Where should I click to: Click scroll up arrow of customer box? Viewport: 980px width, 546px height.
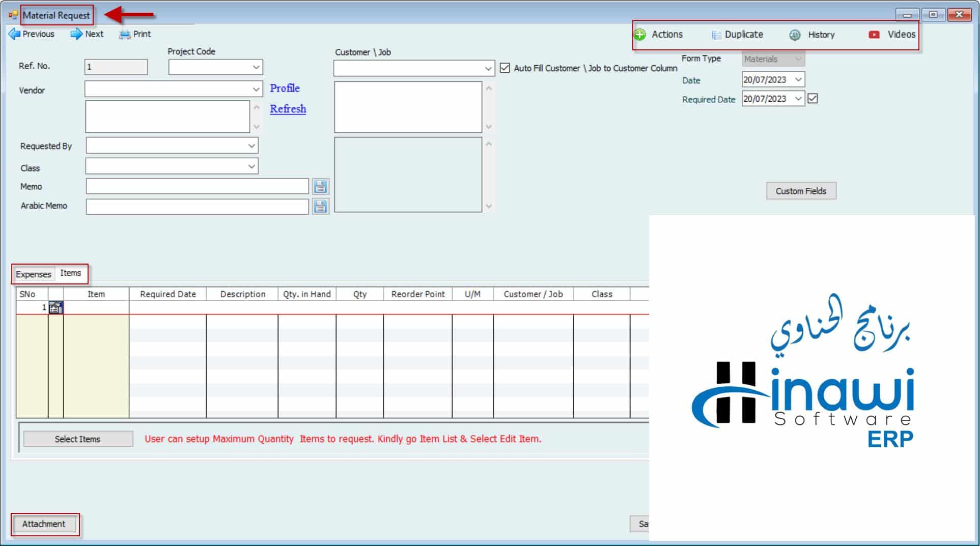point(489,89)
